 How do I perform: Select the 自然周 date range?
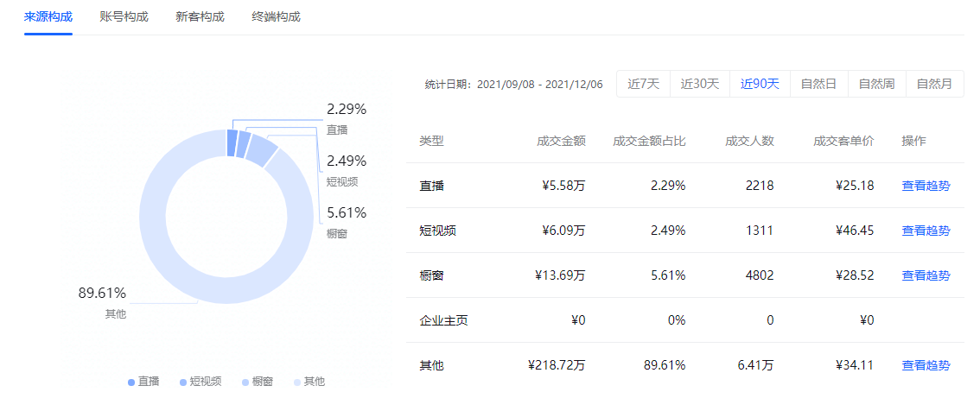point(876,84)
